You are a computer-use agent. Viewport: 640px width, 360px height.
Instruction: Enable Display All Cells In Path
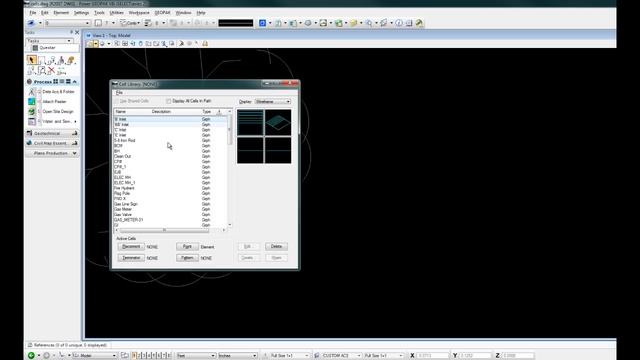(x=168, y=101)
